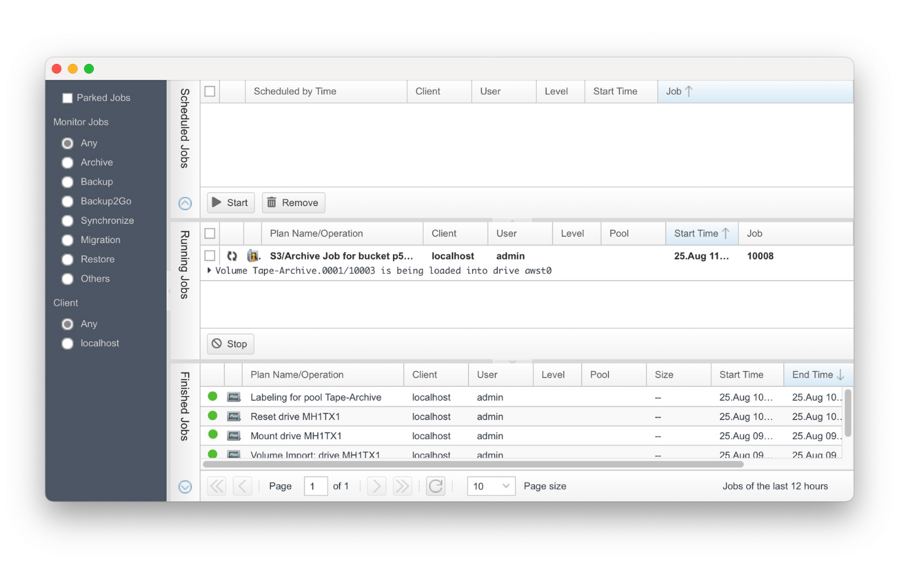
Task: Click the drive icon beside Mount drive MH1TX1
Action: 233,436
